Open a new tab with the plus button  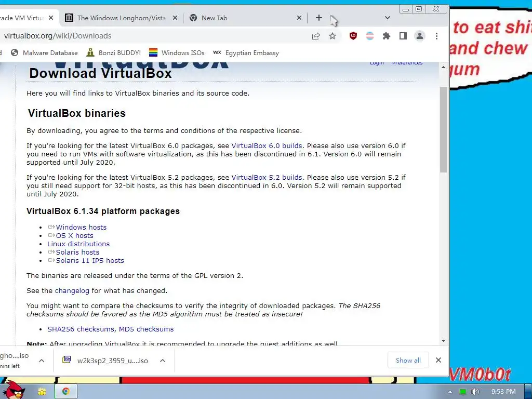pos(318,18)
